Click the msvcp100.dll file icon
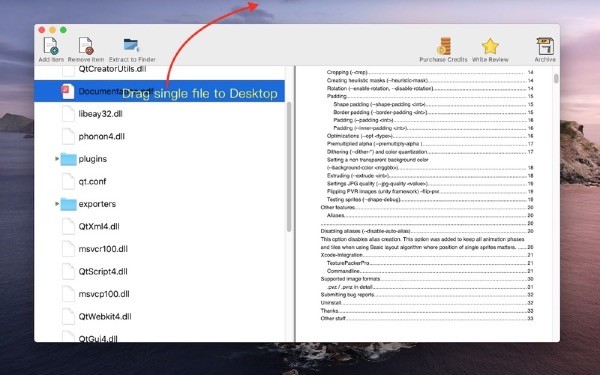This screenshot has width=600, height=375. point(68,294)
